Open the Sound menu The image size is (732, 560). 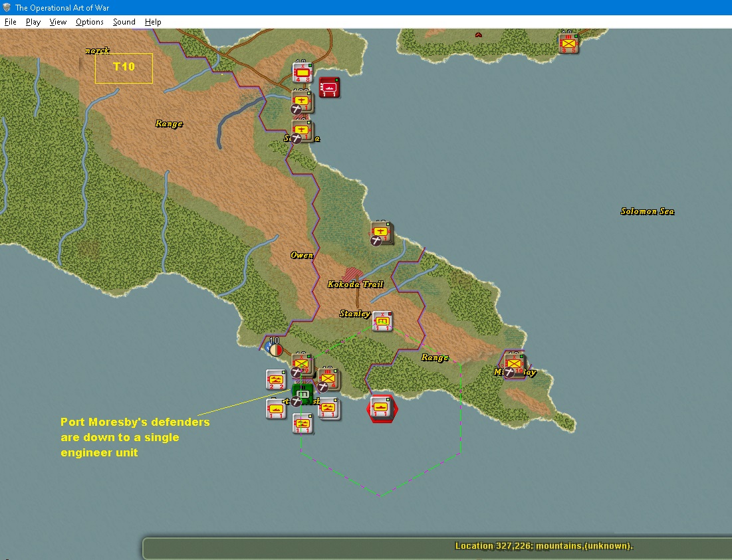pos(124,22)
